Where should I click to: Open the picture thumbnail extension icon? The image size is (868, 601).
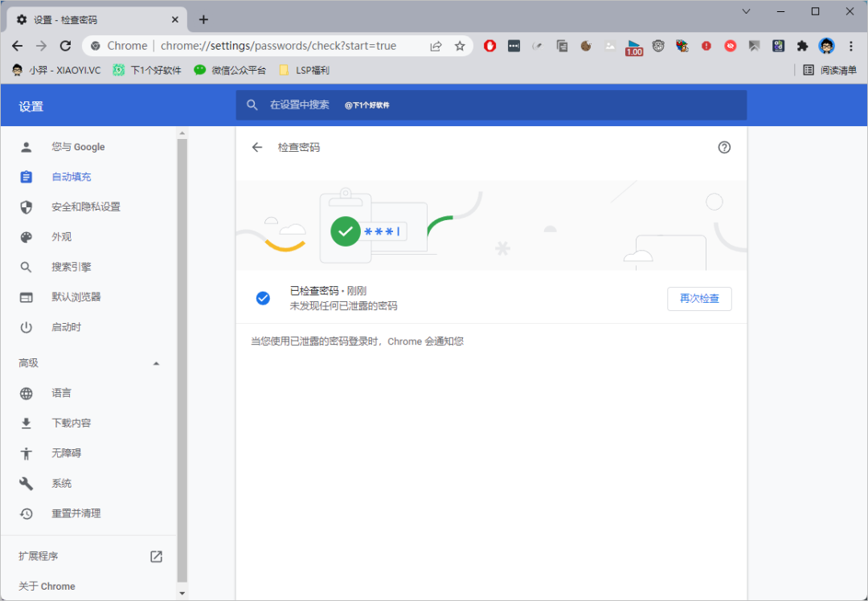[610, 46]
